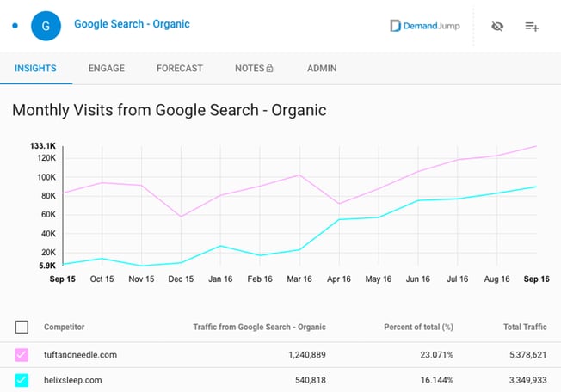561x392 pixels.
Task: Click the Jun 16 axis label
Action: (x=418, y=279)
